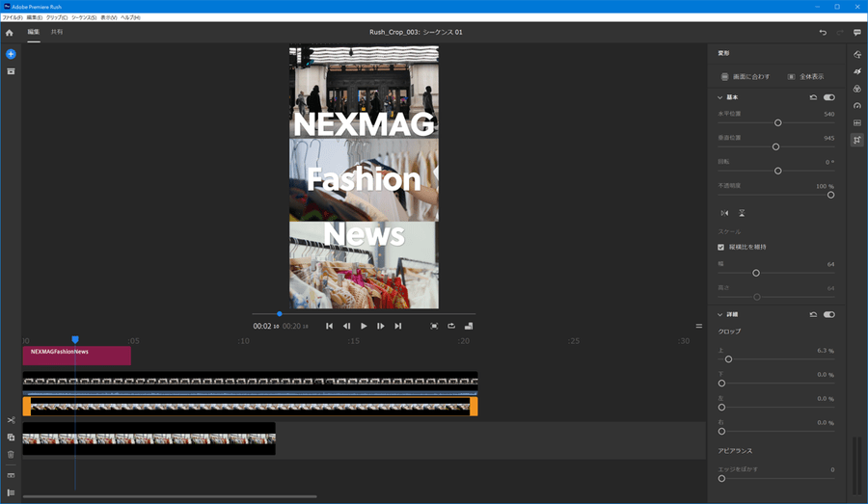Screen dimensions: 868x504
Task: Click the 不透明度 slider handle
Action: coord(831,196)
